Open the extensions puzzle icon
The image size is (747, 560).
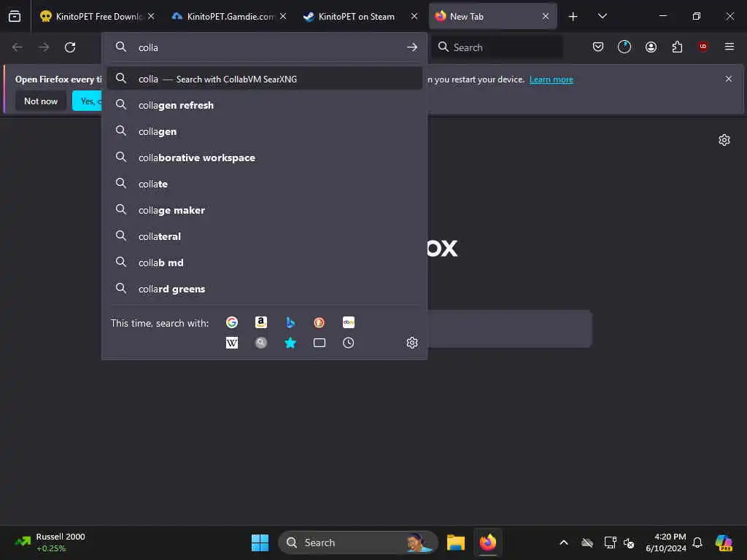(677, 47)
